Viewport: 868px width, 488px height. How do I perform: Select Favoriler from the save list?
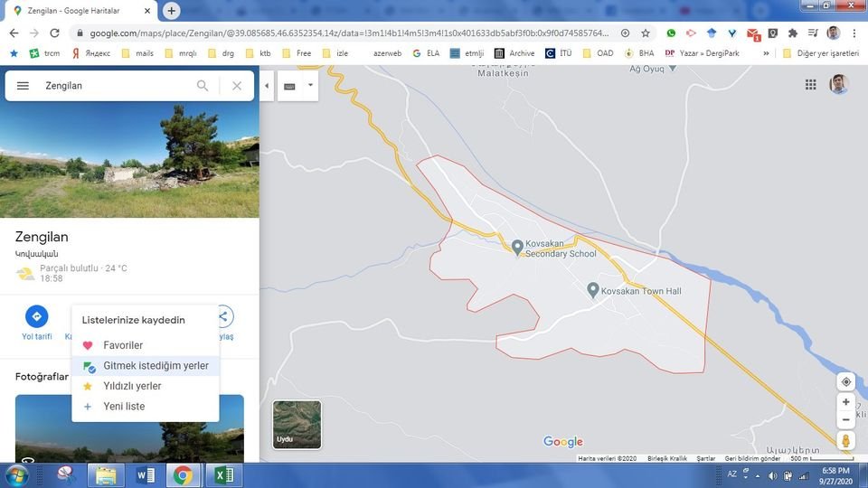(123, 345)
